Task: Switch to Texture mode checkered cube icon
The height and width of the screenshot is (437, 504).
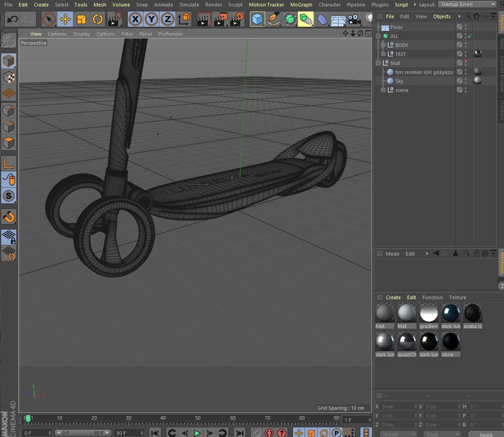Action: tap(8, 77)
